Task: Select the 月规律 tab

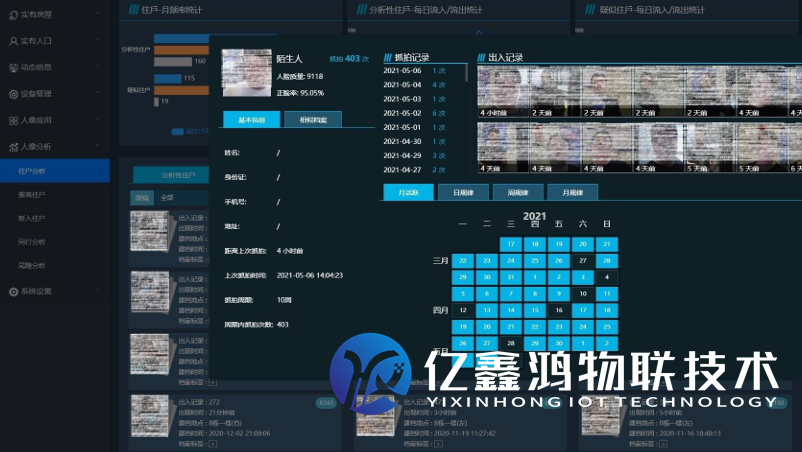Action: 573,192
